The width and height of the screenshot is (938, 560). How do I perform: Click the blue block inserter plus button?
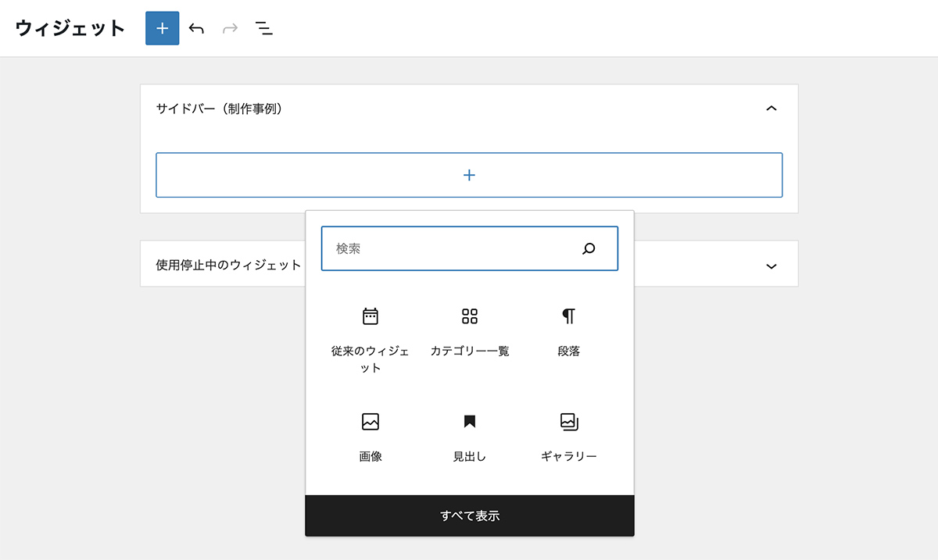coord(163,28)
